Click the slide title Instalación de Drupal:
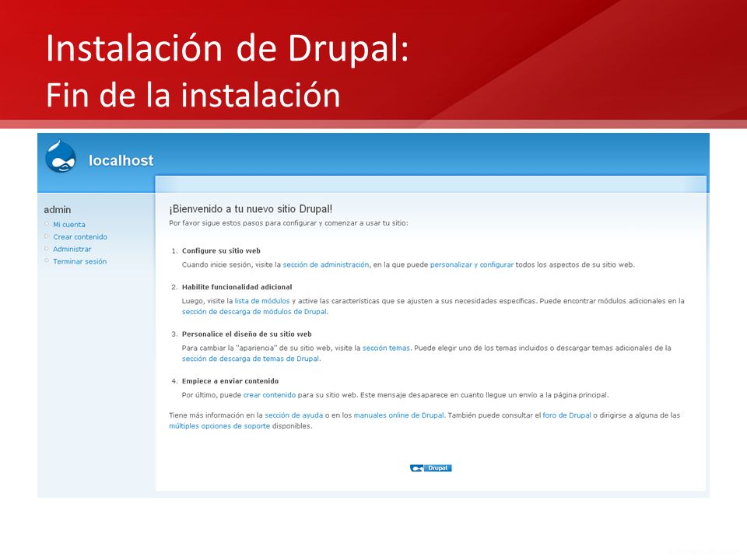Viewport: 747px width, 560px height. 227,49
